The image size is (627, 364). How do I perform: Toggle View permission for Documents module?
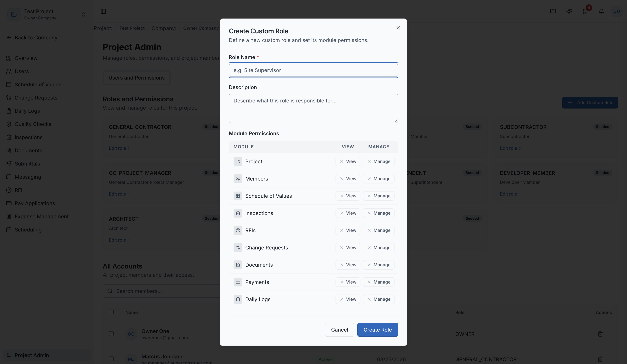coord(348,265)
